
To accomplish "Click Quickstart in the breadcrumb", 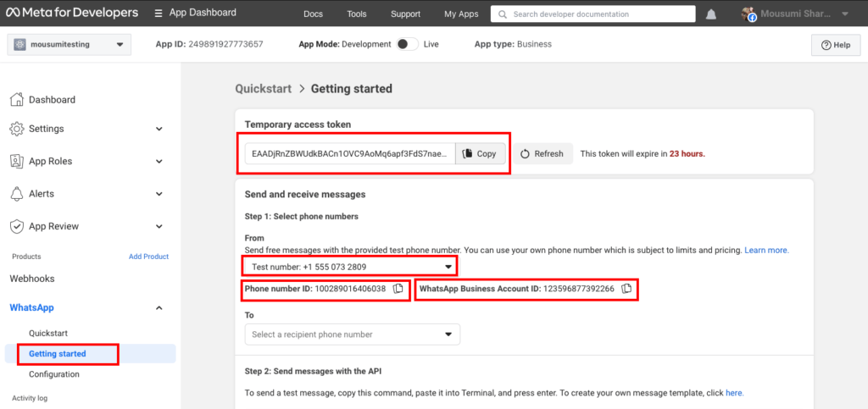I will [x=264, y=88].
